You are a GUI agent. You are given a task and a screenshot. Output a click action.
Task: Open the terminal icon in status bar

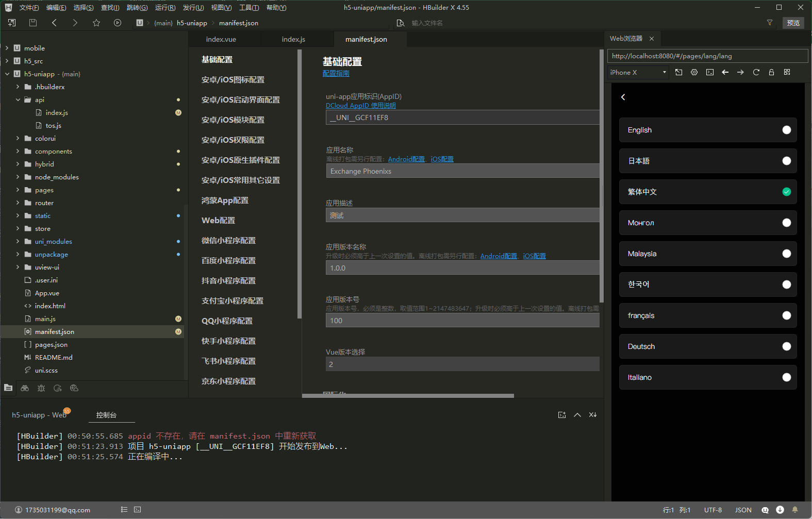click(x=137, y=510)
